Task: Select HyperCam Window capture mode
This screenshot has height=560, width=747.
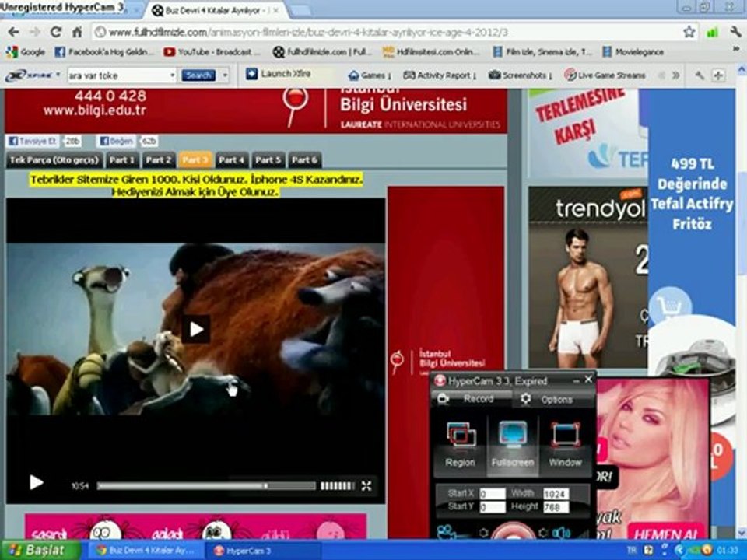Action: pyautogui.click(x=565, y=445)
